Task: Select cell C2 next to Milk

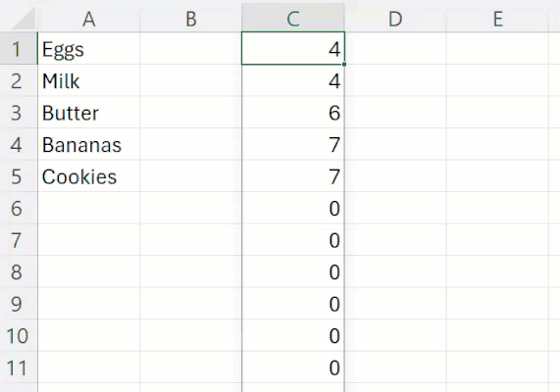Action: pyautogui.click(x=293, y=80)
